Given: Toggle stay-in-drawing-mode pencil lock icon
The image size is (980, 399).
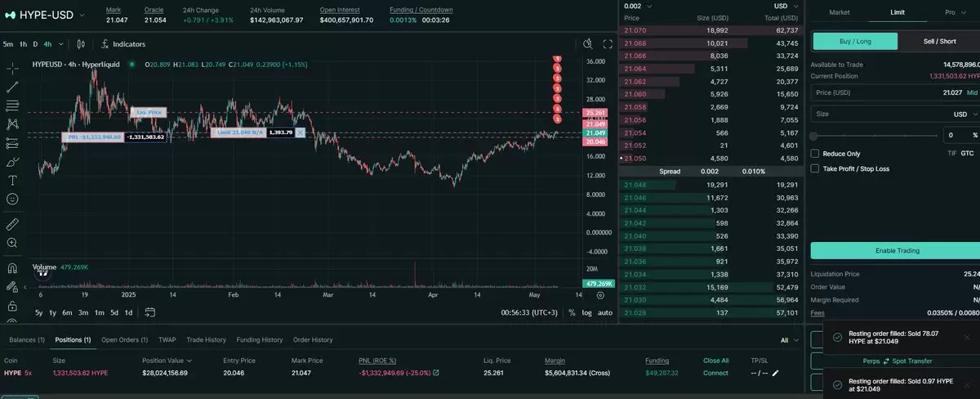Looking at the screenshot, I should (12, 287).
